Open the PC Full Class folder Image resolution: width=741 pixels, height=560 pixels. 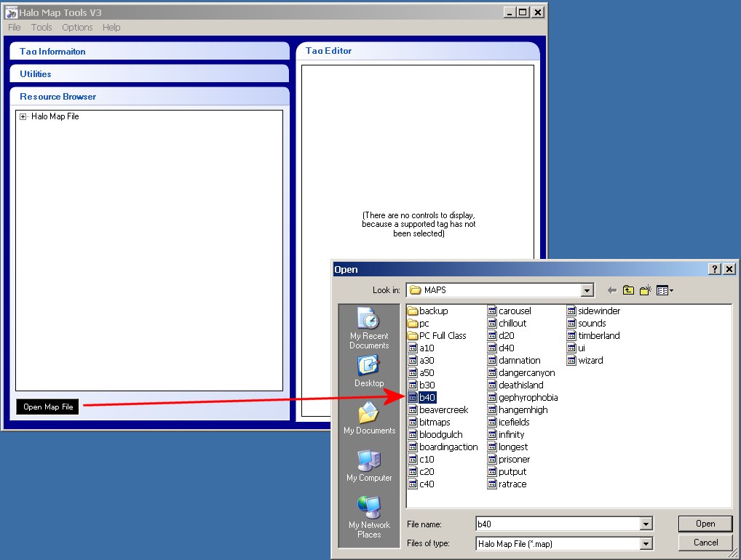[x=442, y=335]
